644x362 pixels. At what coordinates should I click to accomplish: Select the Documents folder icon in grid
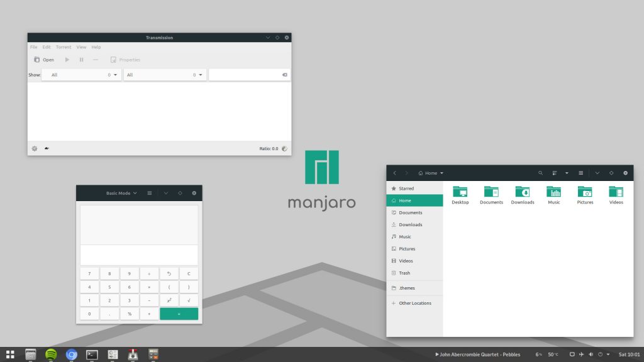coord(491,195)
